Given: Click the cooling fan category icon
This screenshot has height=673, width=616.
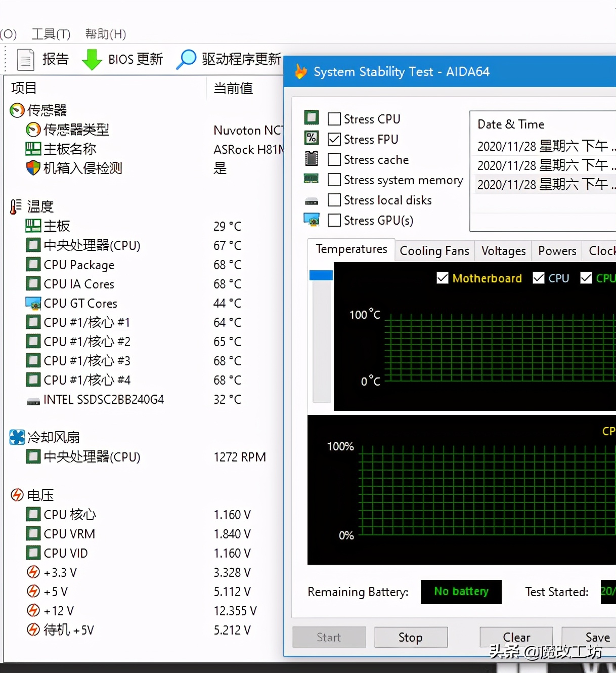Looking at the screenshot, I should [17, 437].
